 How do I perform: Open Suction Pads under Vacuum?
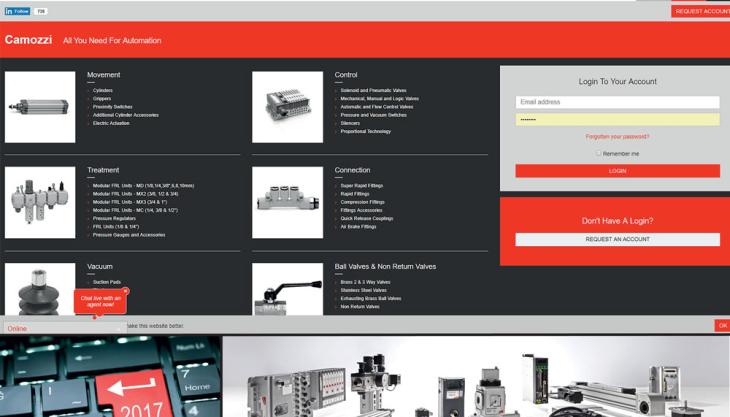pyautogui.click(x=107, y=282)
